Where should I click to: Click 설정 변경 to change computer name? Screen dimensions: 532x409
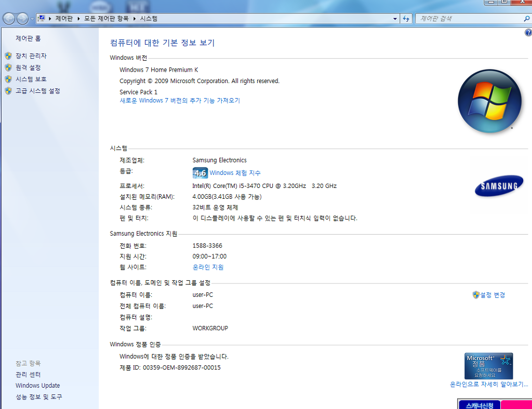(493, 295)
